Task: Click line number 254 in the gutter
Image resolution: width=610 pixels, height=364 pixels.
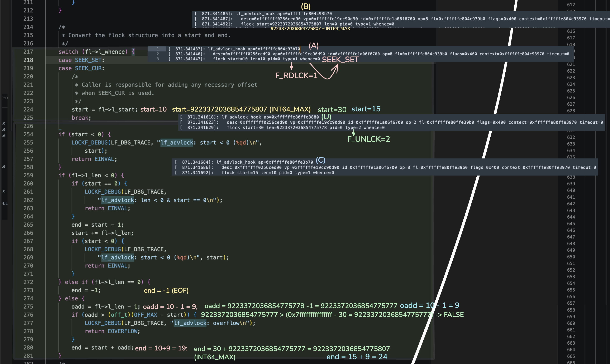Action: pyautogui.click(x=28, y=134)
